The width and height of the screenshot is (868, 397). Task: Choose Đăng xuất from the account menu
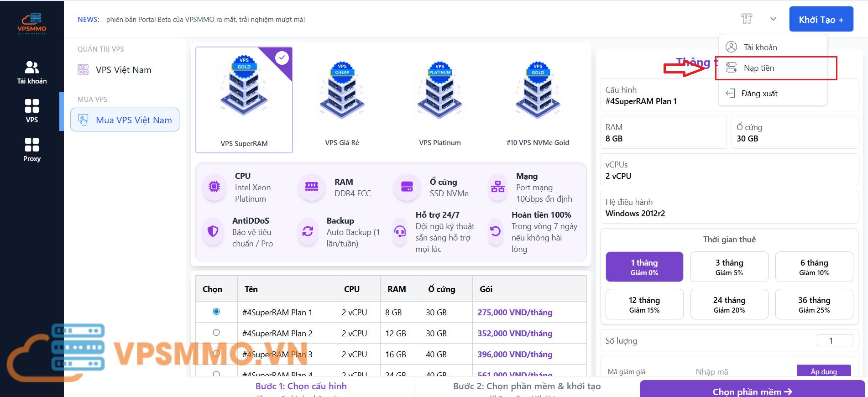click(759, 94)
